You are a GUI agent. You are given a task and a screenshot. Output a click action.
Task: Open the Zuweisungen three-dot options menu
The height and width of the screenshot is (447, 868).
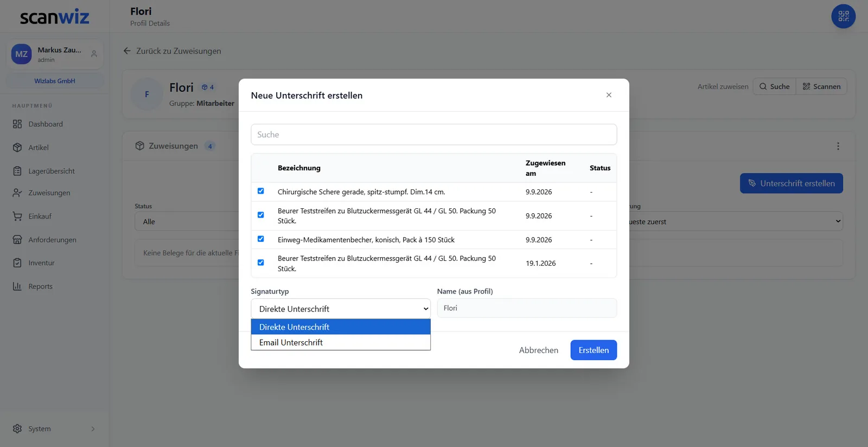pos(838,146)
